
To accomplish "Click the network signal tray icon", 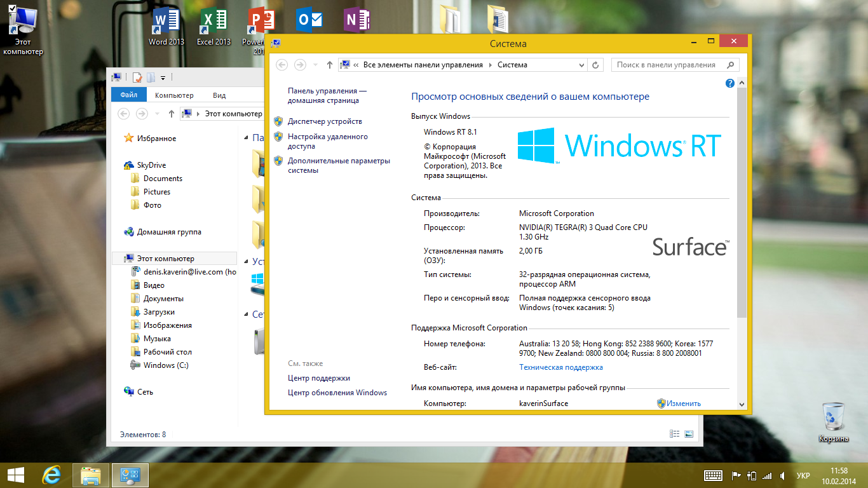I will point(768,475).
